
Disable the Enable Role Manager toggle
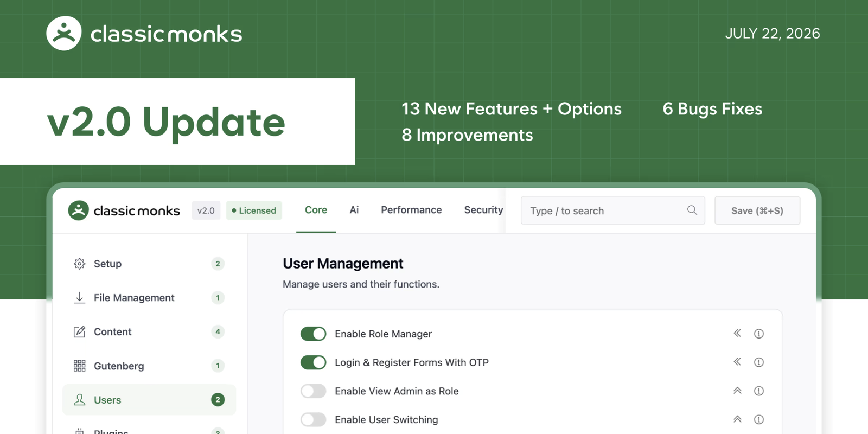314,334
